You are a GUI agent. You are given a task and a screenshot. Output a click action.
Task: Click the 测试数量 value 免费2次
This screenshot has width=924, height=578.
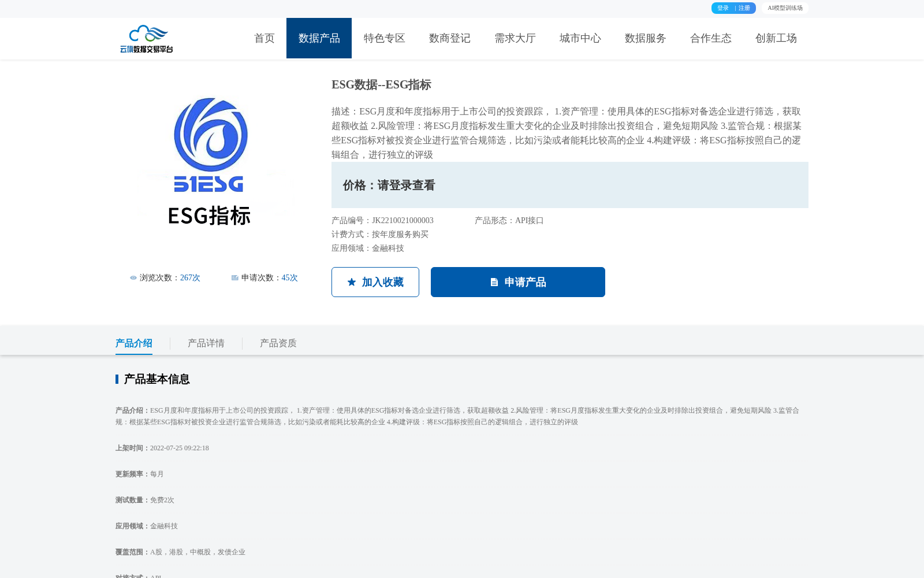[162, 500]
